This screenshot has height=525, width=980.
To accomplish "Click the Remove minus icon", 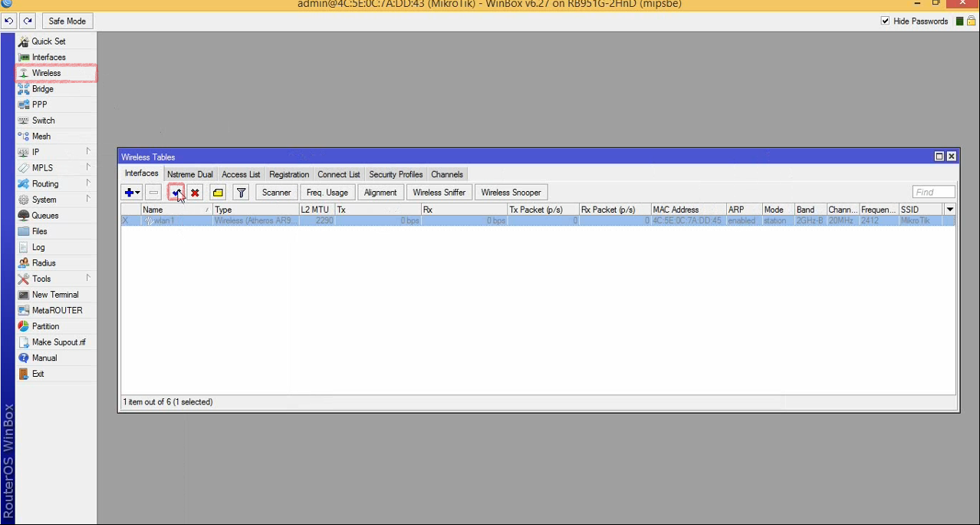I will [153, 193].
